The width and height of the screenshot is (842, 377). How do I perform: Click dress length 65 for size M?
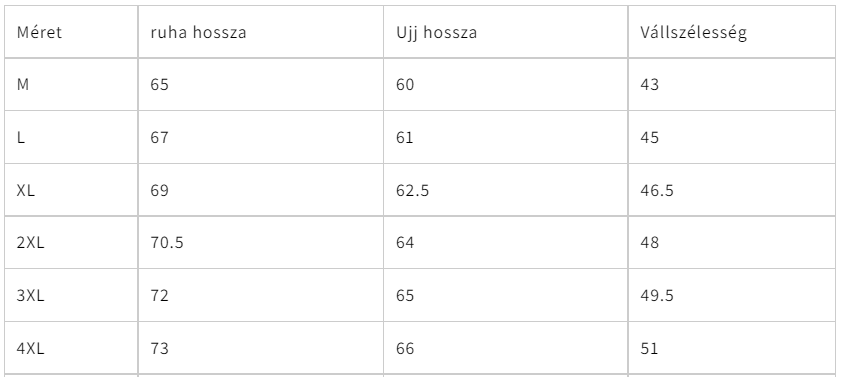[159, 85]
